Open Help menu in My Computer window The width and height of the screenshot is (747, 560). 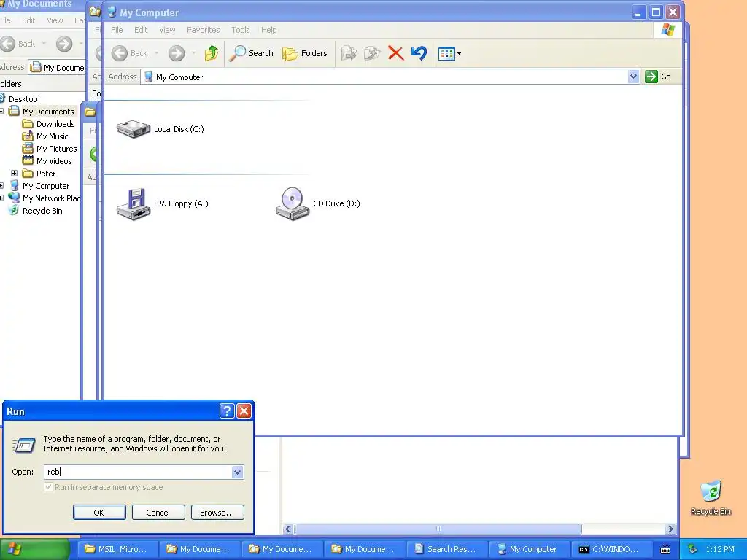[x=268, y=29]
